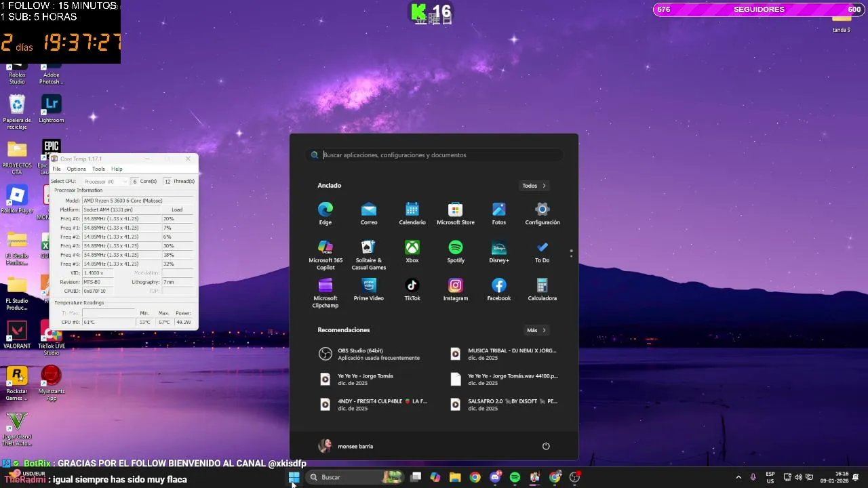This screenshot has height=488, width=868.
Task: Open the Correo mail app
Action: click(x=369, y=213)
